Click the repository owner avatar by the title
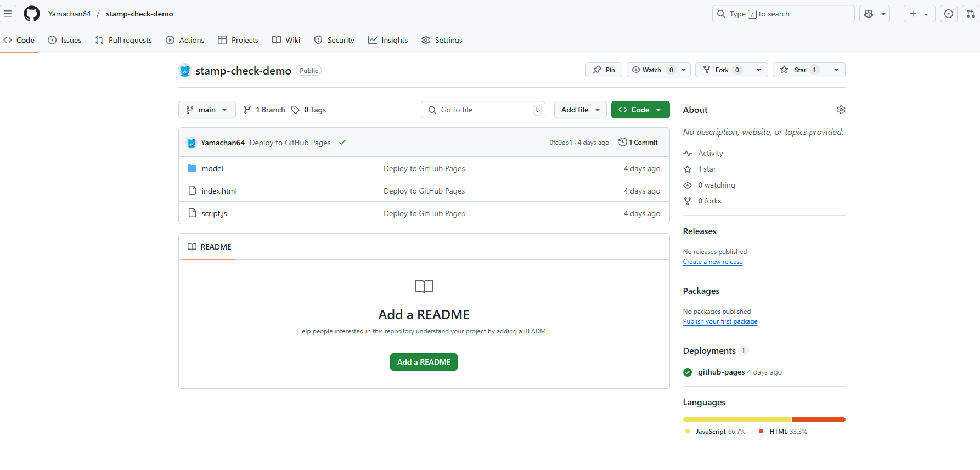Image resolution: width=980 pixels, height=470 pixels. pos(185,70)
